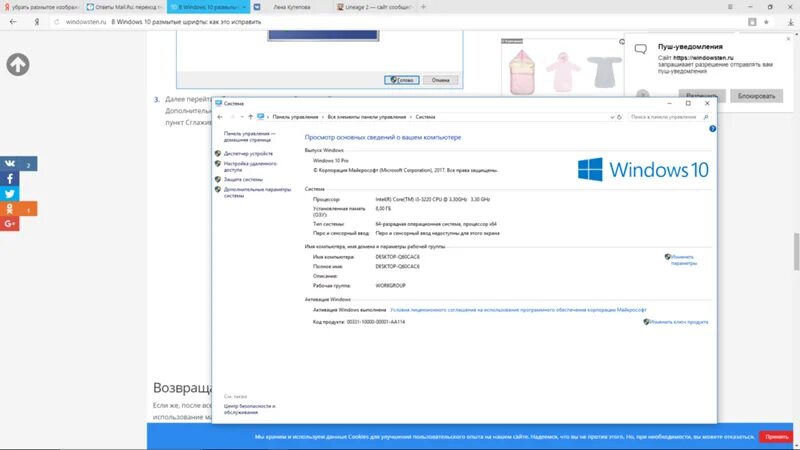Image resolution: width=800 pixels, height=450 pixels.
Task: Click the help question mark icon in System window
Action: pos(712,129)
